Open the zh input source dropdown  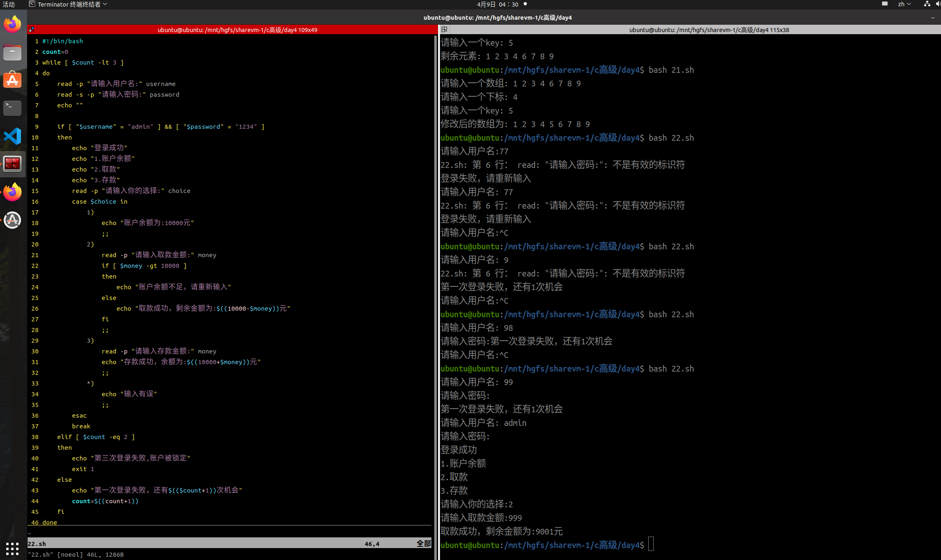pyautogui.click(x=904, y=4)
